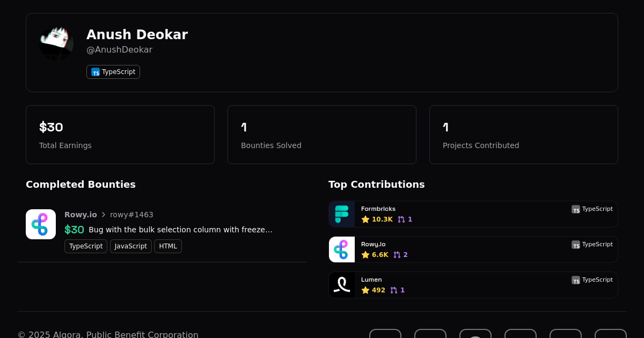Click the star icon on Lumen row
The height and width of the screenshot is (338, 644).
pos(365,290)
